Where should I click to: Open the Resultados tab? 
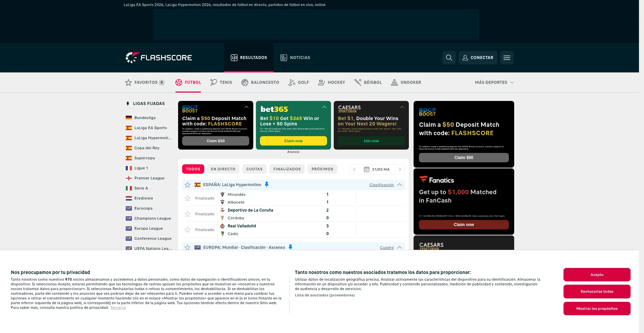tap(249, 58)
